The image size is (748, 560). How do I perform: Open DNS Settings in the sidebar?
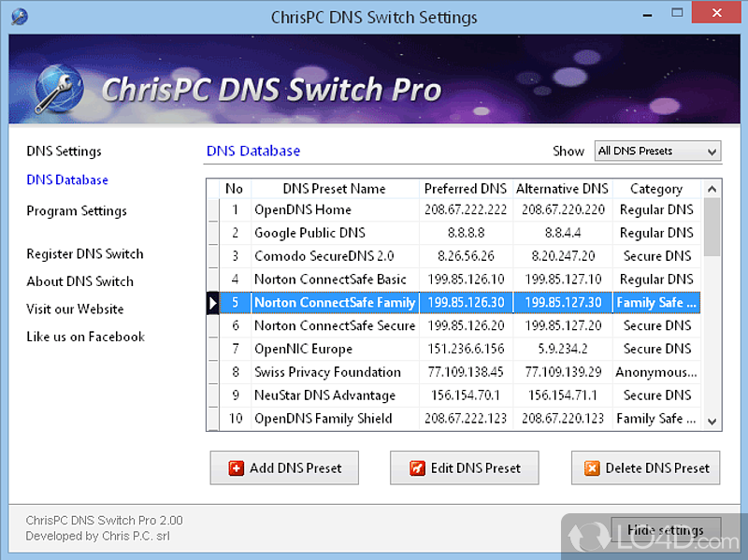[x=64, y=151]
